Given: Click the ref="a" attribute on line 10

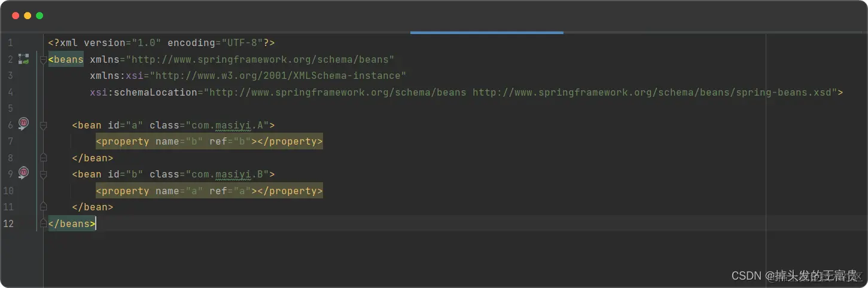Looking at the screenshot, I should point(230,191).
